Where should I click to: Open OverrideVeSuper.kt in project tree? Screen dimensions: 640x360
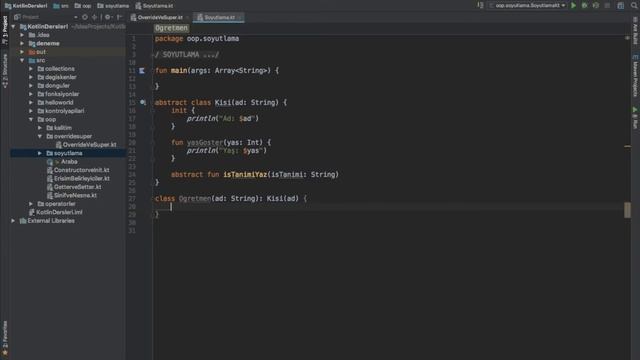(x=86, y=145)
